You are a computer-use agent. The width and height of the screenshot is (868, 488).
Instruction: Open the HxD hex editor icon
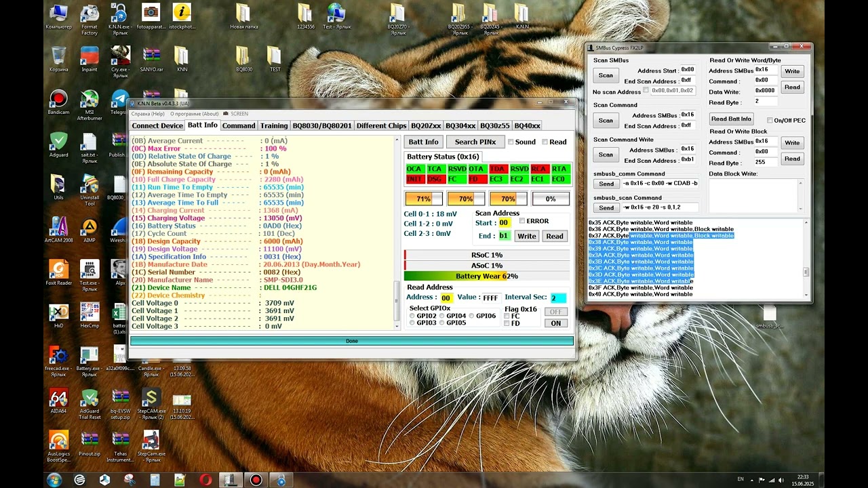(x=59, y=316)
